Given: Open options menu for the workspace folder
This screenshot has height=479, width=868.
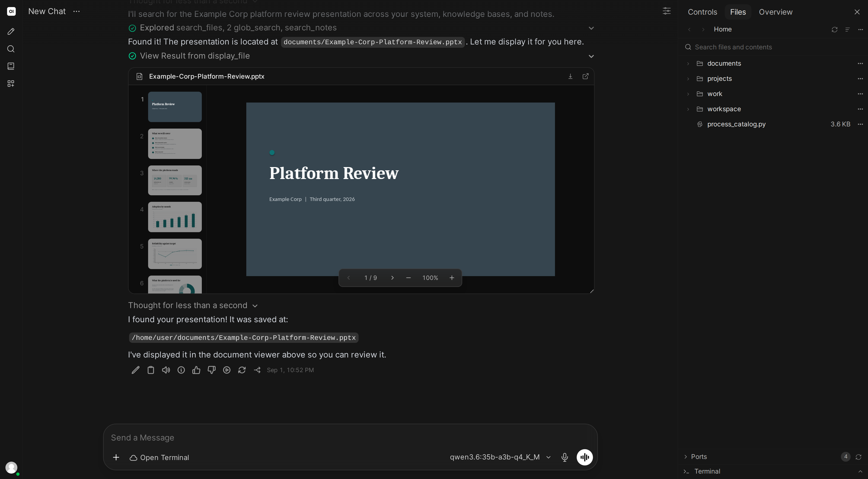Looking at the screenshot, I should pyautogui.click(x=860, y=109).
